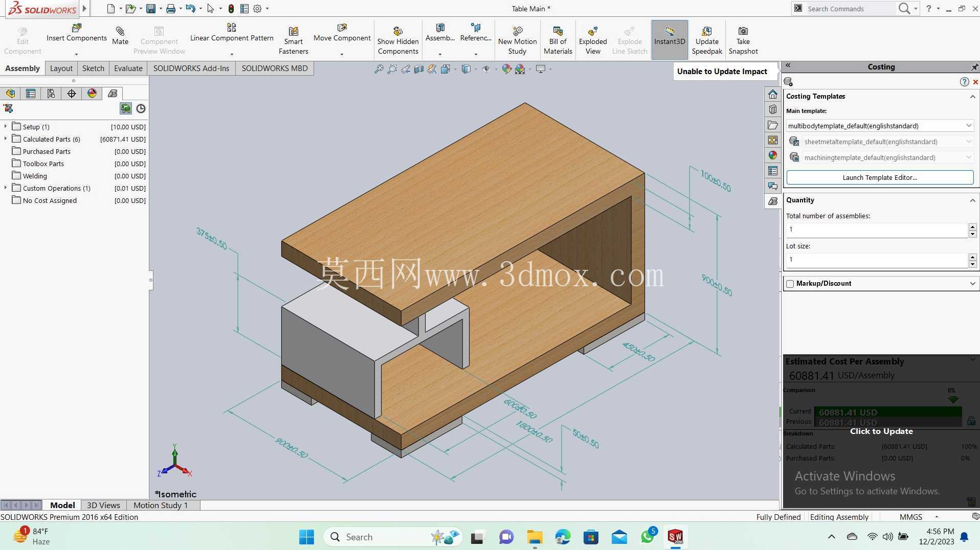Expand Custom Operations (1) folder
The width and height of the screenshot is (980, 550).
click(6, 188)
